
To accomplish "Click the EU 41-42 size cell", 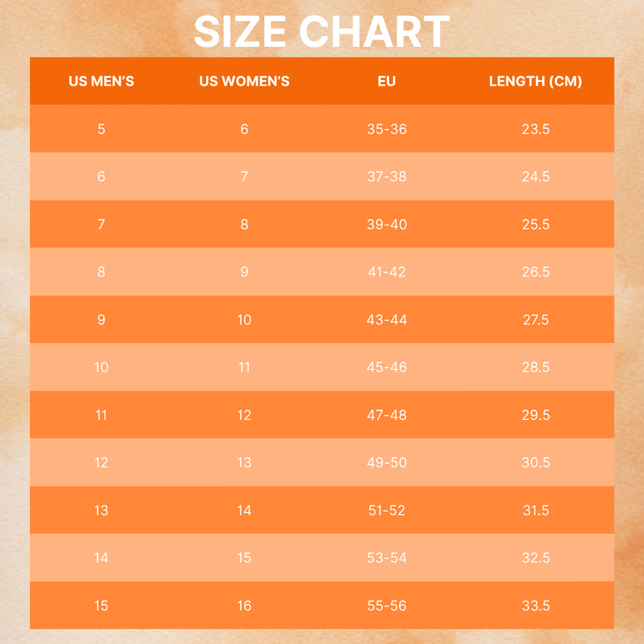I will (x=386, y=272).
